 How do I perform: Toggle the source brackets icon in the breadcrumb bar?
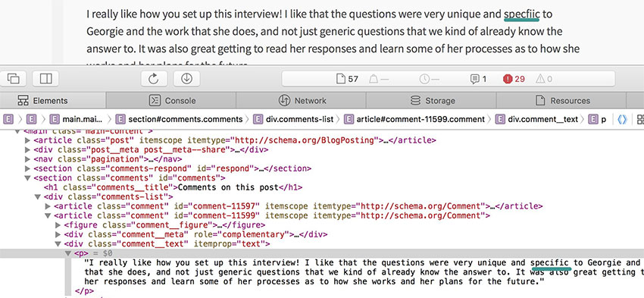[x=622, y=120]
